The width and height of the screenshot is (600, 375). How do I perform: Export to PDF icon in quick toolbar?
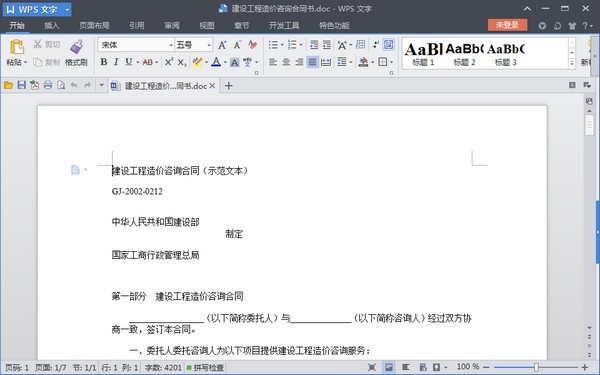pyautogui.click(x=35, y=85)
